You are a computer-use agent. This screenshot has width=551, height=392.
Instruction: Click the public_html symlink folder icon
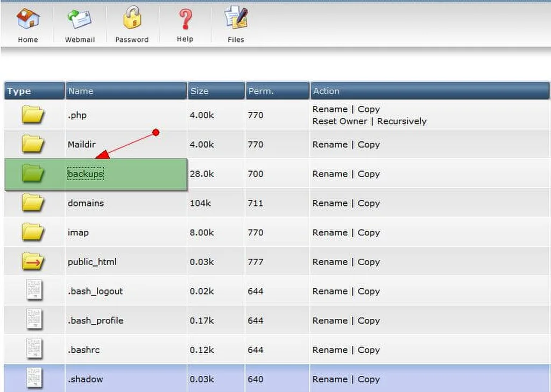point(33,262)
